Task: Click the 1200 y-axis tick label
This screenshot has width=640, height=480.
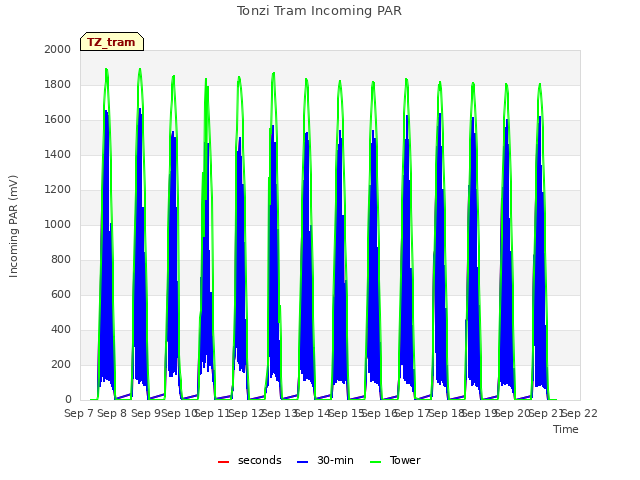Action: [x=58, y=189]
